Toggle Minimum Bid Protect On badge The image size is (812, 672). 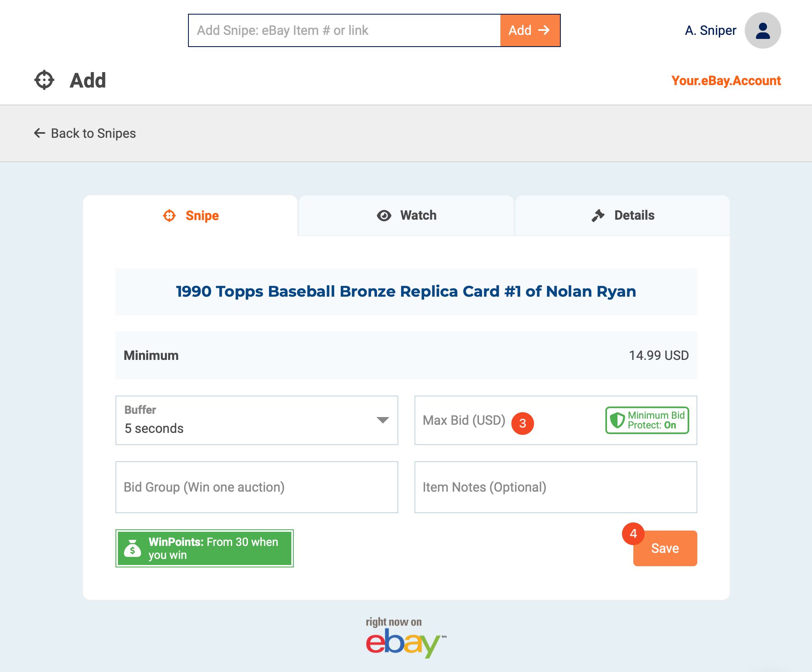[x=647, y=420]
